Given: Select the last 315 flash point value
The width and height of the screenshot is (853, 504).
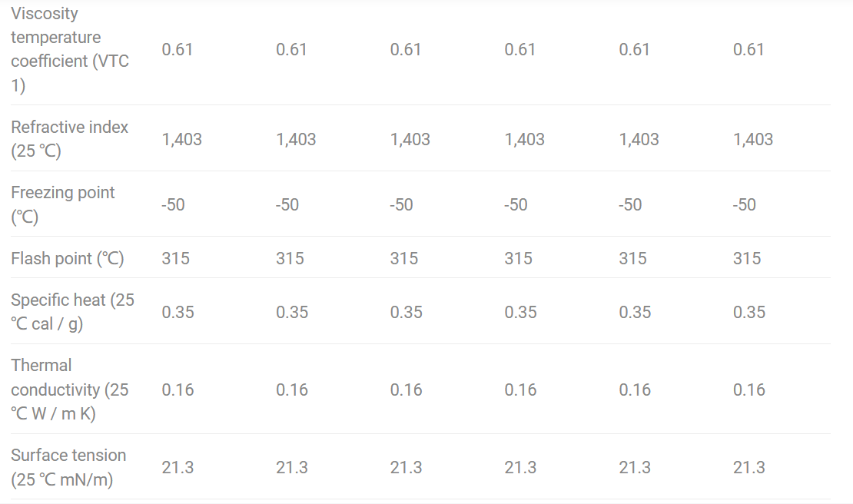Looking at the screenshot, I should pos(747,258).
